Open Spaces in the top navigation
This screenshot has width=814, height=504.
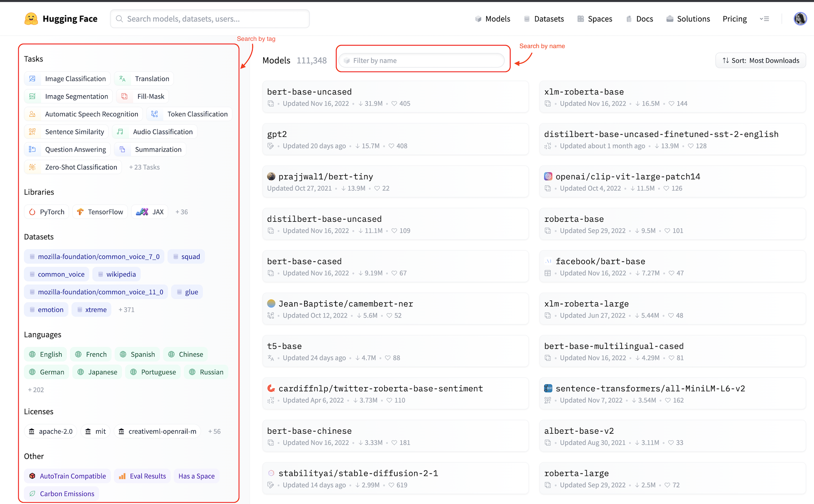click(x=594, y=19)
